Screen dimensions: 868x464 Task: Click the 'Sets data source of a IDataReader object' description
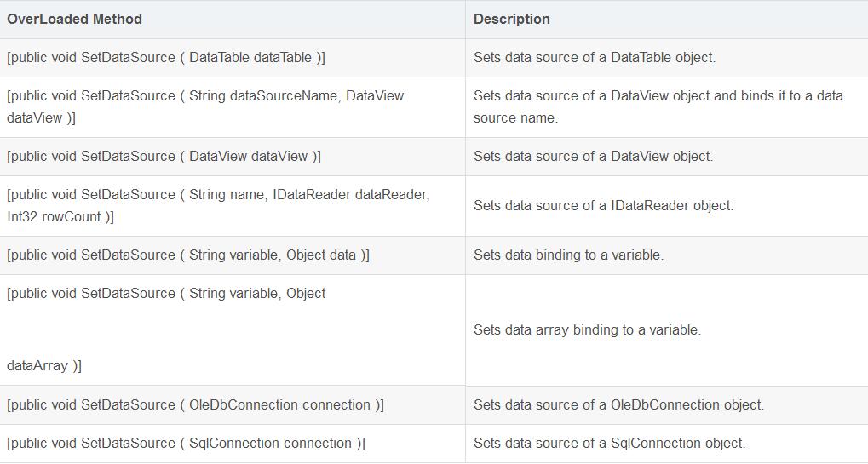click(603, 205)
